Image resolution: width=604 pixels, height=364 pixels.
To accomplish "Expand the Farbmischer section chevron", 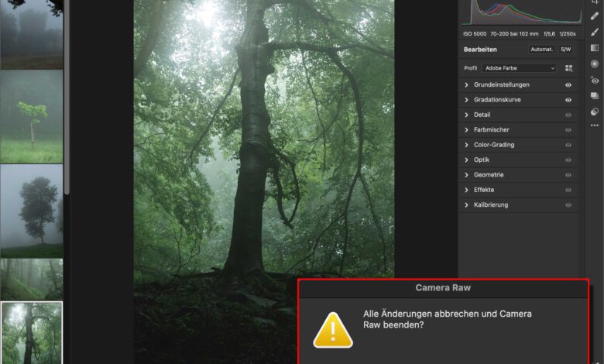I will 466,130.
